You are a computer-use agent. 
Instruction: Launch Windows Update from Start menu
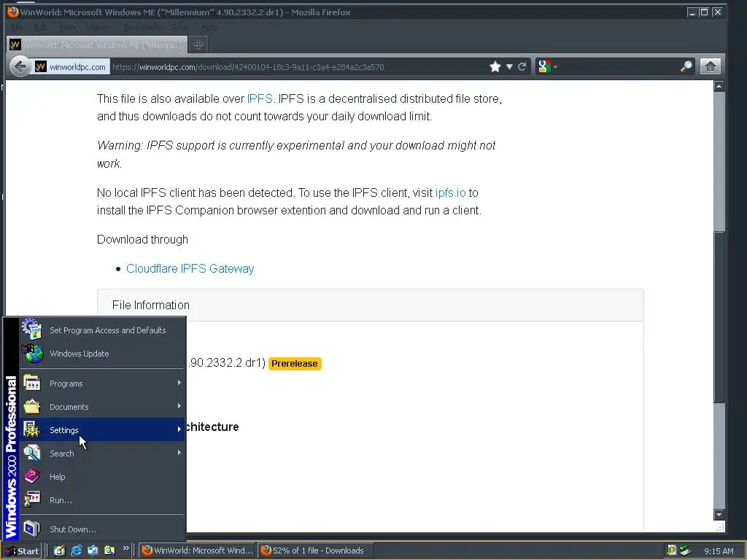click(x=101, y=354)
